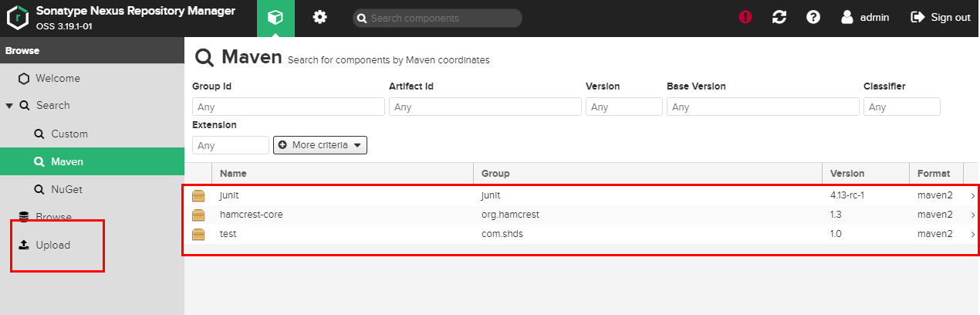Click the Browse database icon in sidebar
Image resolution: width=980 pixels, height=315 pixels.
[x=24, y=217]
